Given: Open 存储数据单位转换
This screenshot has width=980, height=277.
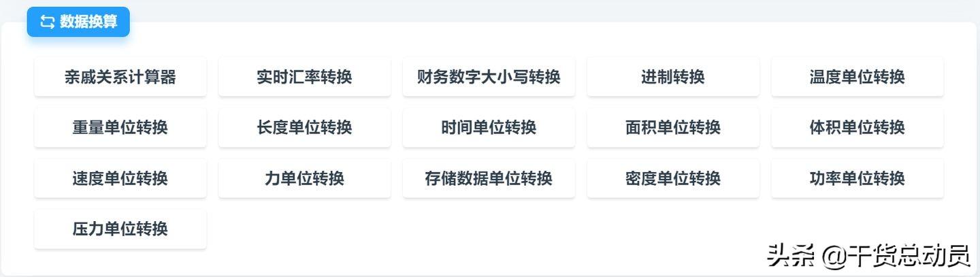Looking at the screenshot, I should pyautogui.click(x=489, y=178).
